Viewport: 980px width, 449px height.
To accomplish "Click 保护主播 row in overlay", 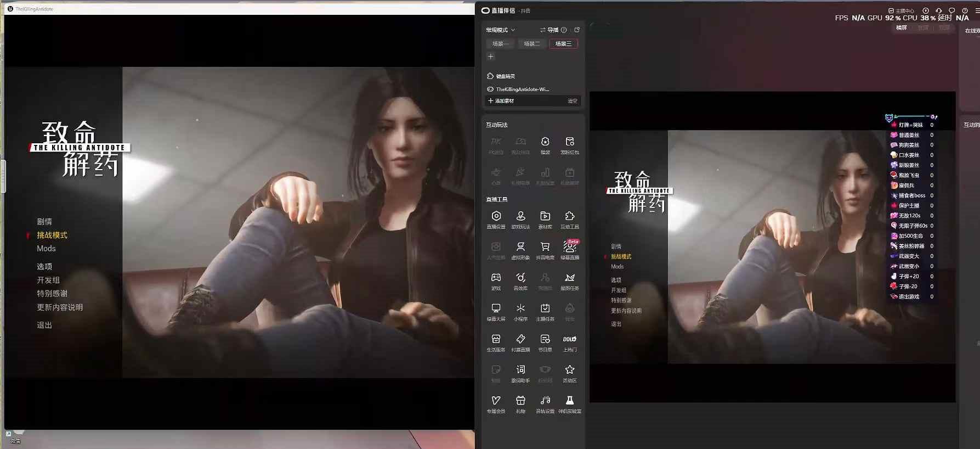I will (x=913, y=206).
